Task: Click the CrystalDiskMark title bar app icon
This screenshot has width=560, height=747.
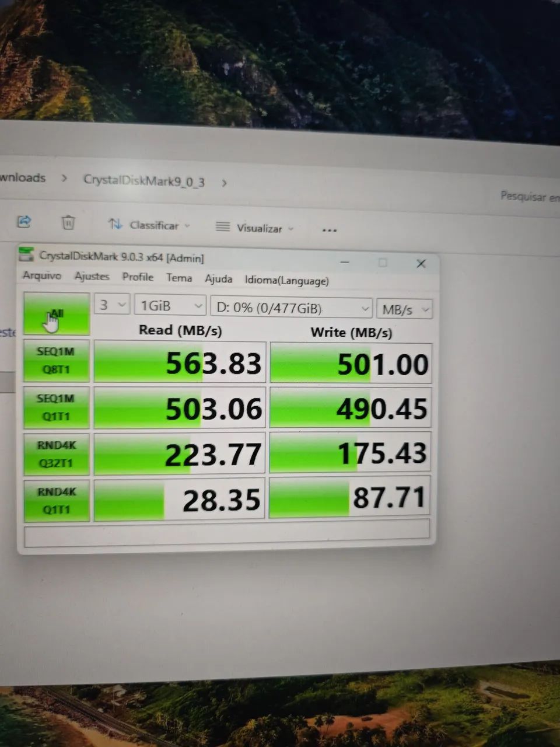Action: (26, 254)
